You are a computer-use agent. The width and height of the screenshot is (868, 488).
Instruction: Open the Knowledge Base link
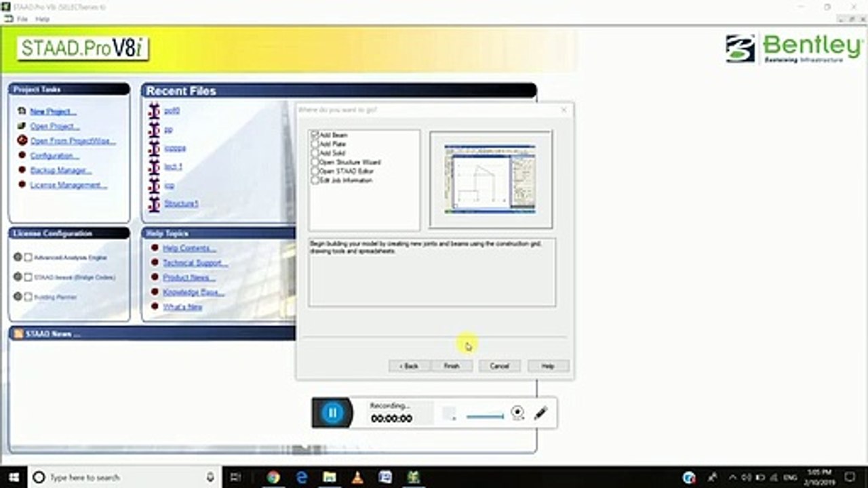pos(193,292)
